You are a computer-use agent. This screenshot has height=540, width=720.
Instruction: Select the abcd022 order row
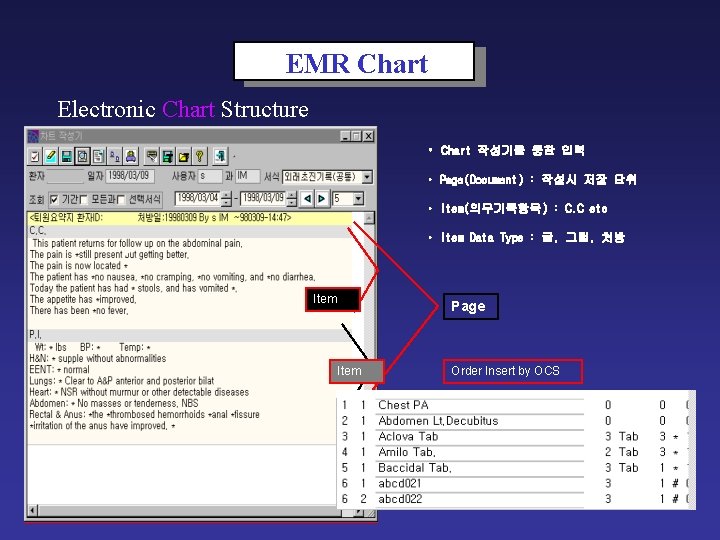pyautogui.click(x=514, y=499)
